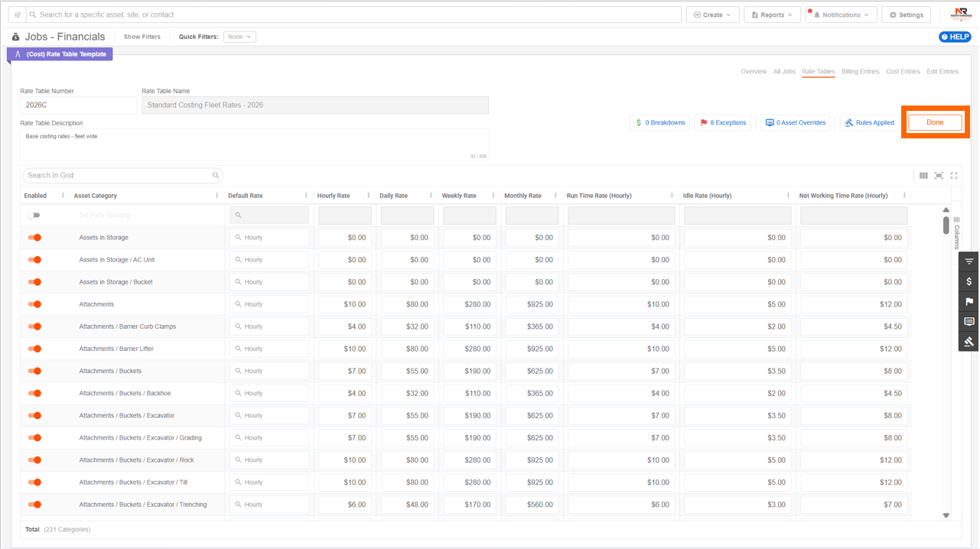The image size is (980, 549).
Task: Open Hourly Rate column menu dots
Action: point(369,196)
